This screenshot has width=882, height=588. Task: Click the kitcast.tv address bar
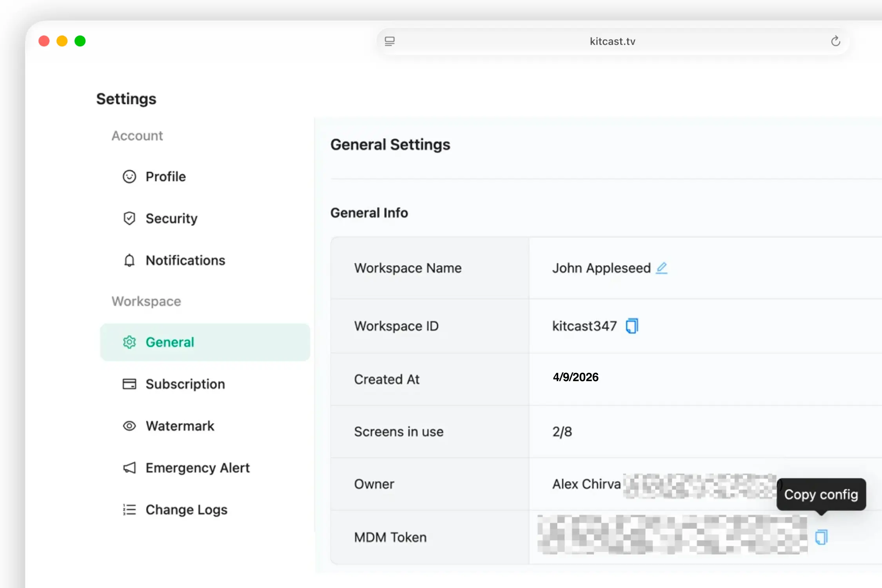(612, 41)
